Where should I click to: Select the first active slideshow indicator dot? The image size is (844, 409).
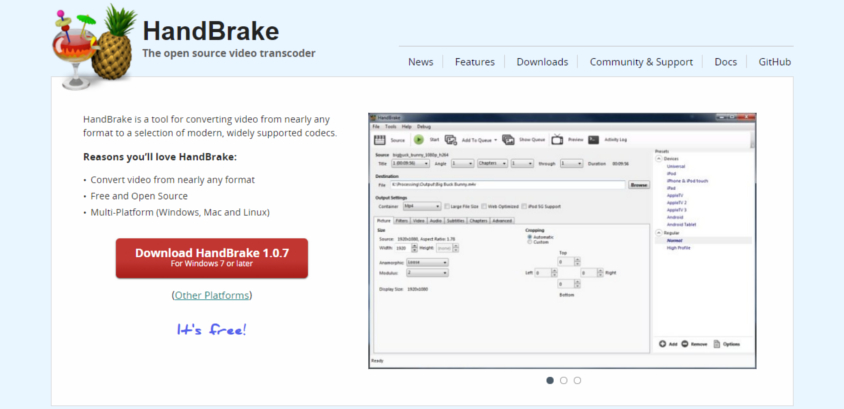pos(550,380)
